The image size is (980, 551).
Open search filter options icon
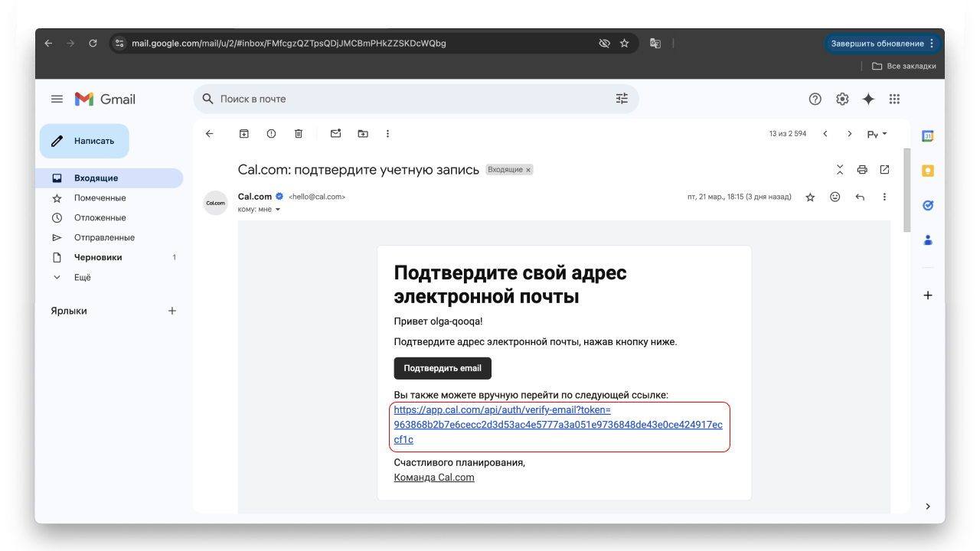pyautogui.click(x=622, y=99)
